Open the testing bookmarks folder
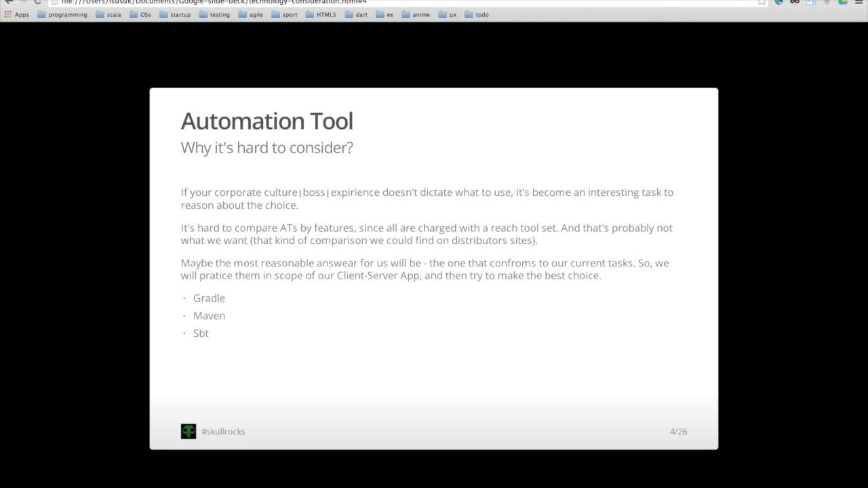This screenshot has width=868, height=488. tap(214, 14)
